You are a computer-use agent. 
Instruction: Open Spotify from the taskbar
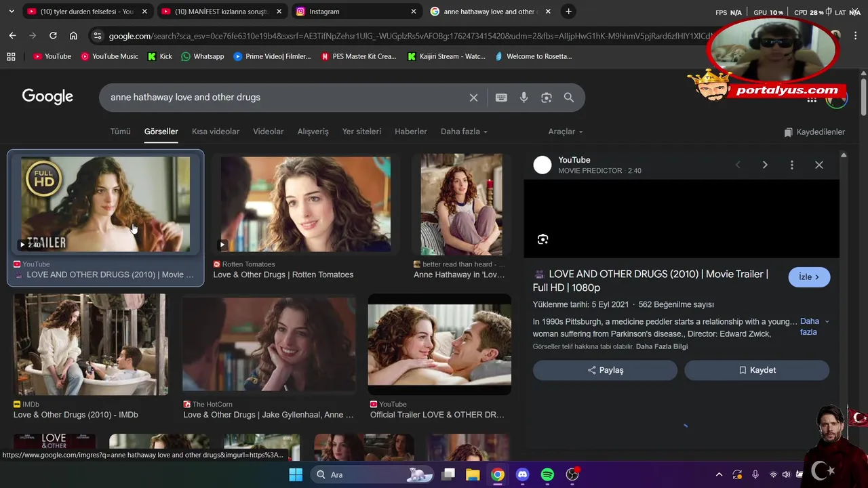[547, 474]
